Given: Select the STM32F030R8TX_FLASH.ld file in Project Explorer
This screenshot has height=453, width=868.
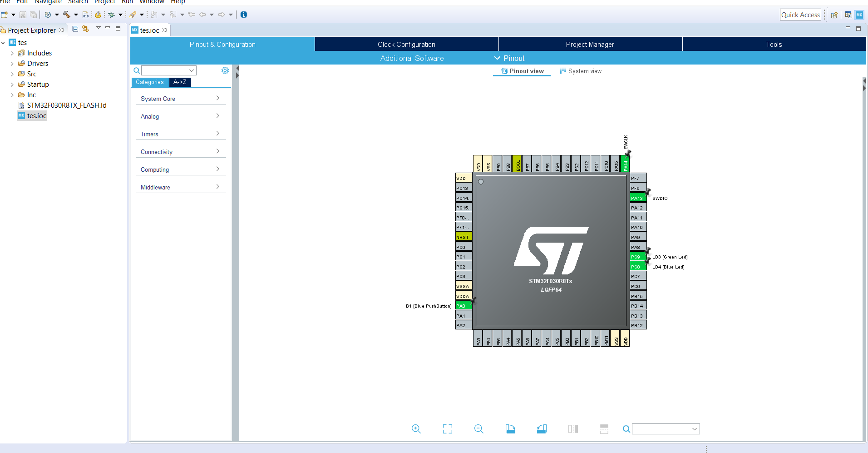Looking at the screenshot, I should 67,105.
